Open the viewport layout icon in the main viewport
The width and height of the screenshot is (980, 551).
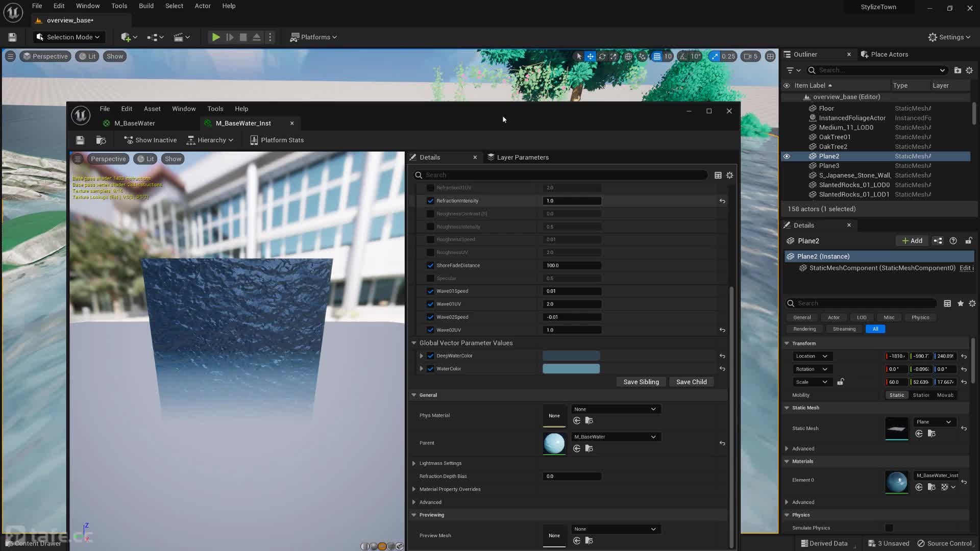[x=770, y=57]
